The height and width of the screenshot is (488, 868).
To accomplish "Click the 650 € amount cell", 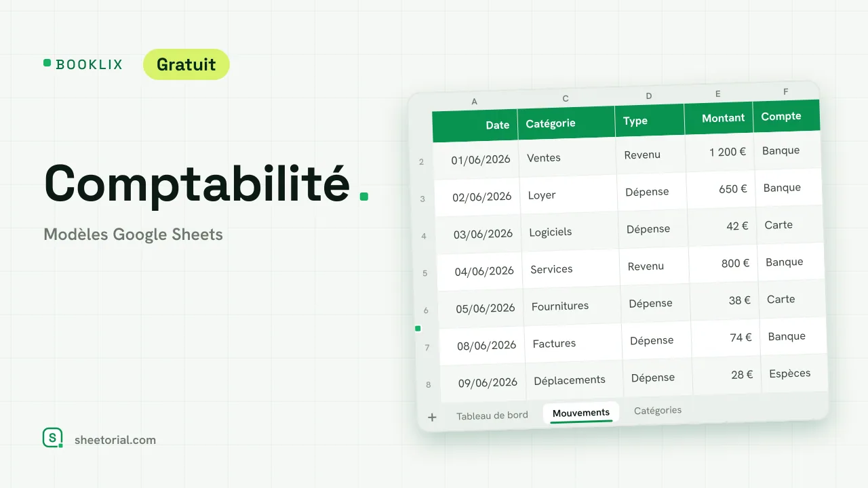I will click(722, 190).
